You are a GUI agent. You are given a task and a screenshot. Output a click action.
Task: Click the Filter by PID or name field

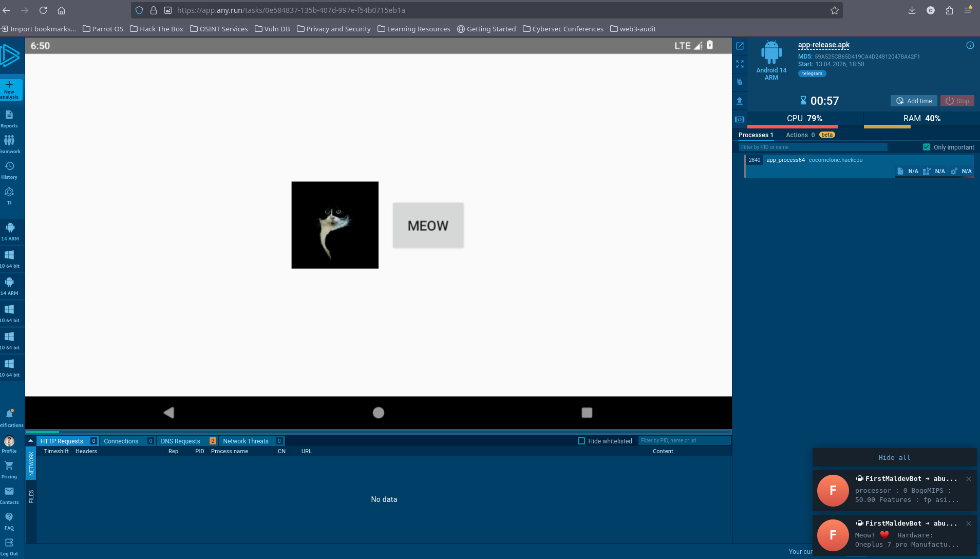[813, 147]
